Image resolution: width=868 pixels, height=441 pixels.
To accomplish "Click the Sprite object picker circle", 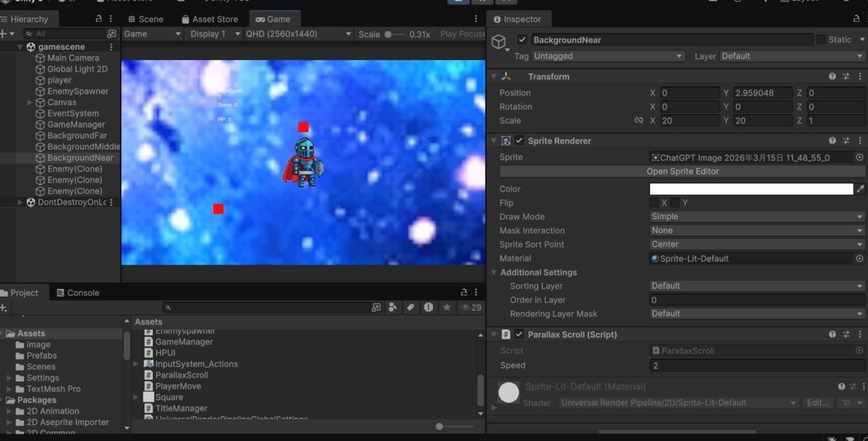I will pos(859,157).
